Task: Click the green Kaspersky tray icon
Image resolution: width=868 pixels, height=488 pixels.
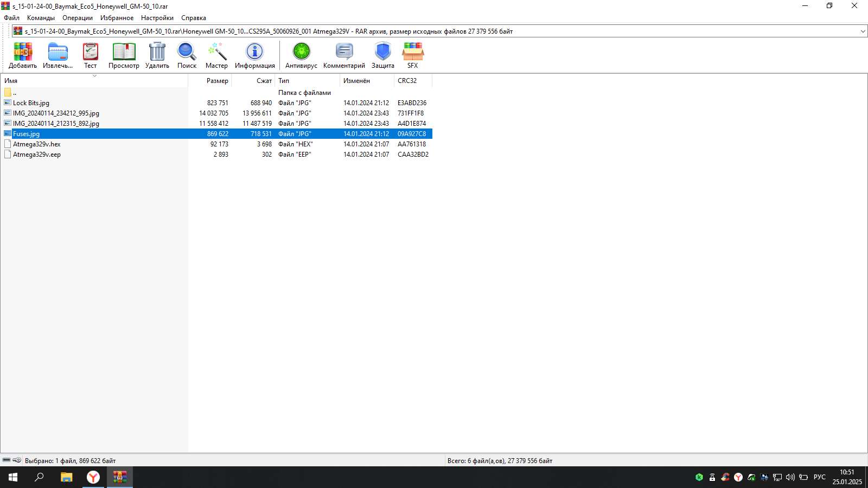Action: [699, 477]
